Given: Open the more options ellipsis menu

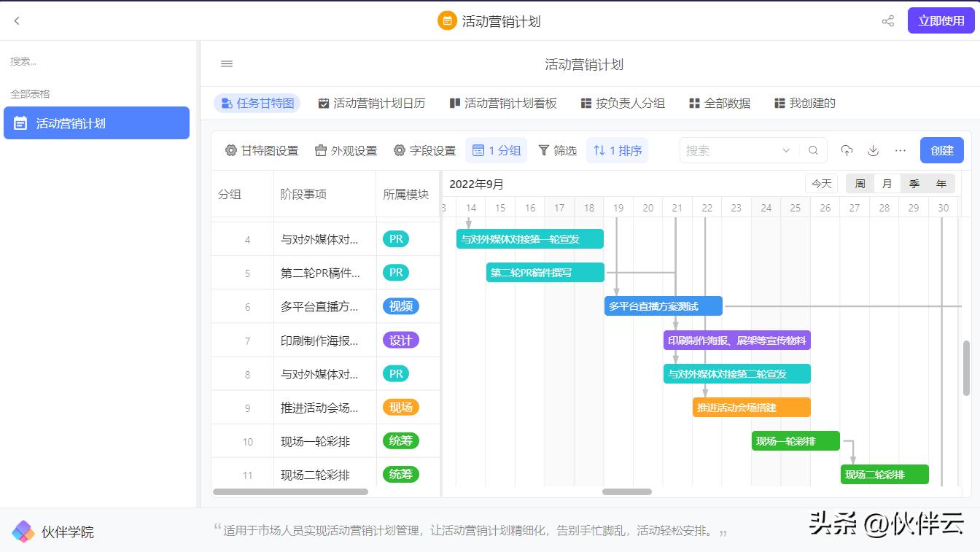Looking at the screenshot, I should [900, 150].
